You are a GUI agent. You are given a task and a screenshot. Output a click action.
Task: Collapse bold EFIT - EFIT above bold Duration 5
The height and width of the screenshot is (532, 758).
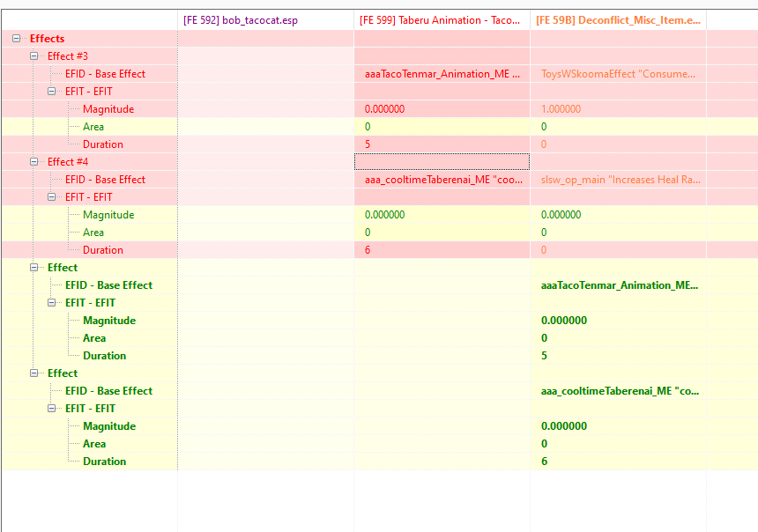(52, 303)
